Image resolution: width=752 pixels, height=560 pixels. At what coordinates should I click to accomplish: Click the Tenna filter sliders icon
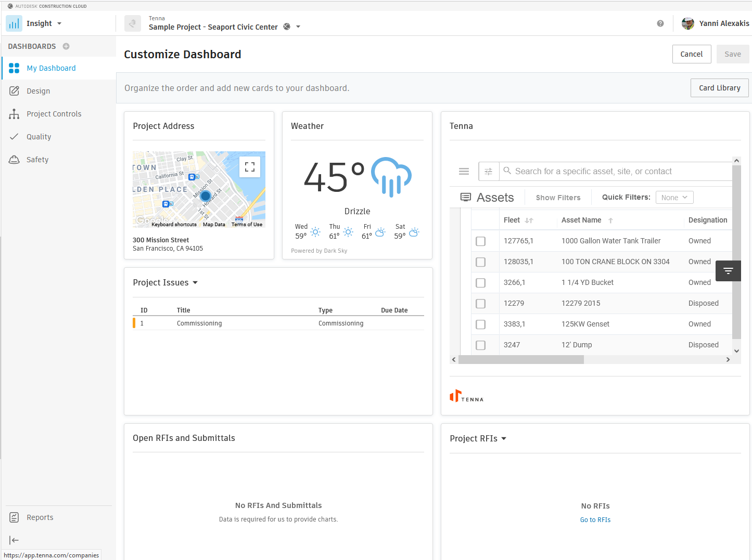489,171
